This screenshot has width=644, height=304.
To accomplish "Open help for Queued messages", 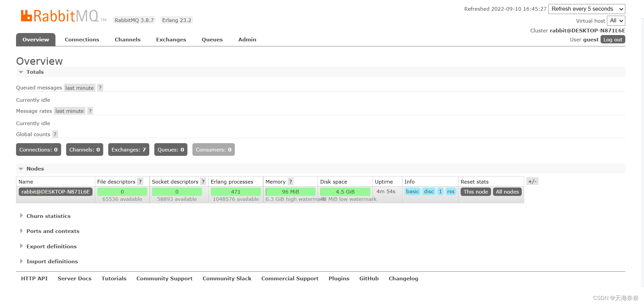I will pyautogui.click(x=100, y=88).
